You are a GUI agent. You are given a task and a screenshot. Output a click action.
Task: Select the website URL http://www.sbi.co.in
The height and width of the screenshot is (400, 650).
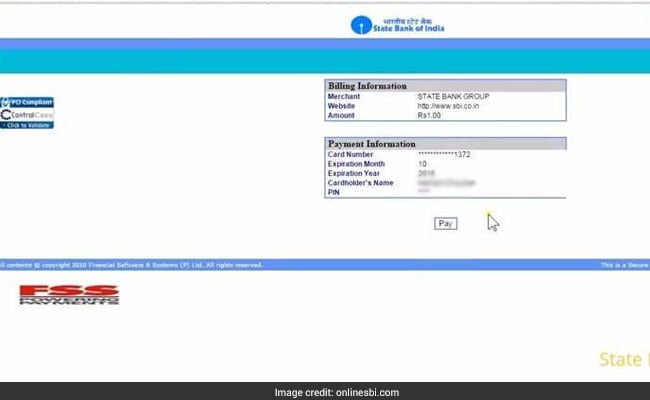coord(448,106)
